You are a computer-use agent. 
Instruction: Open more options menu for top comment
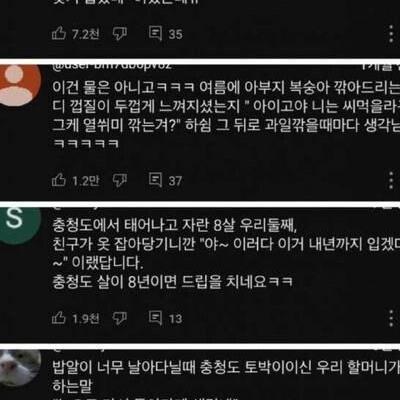point(391,34)
